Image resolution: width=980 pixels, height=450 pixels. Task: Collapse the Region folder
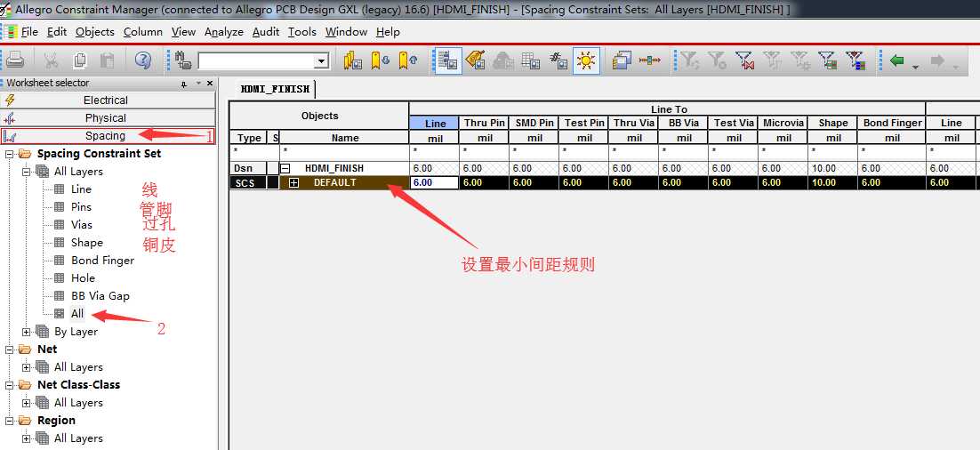[x=9, y=421]
